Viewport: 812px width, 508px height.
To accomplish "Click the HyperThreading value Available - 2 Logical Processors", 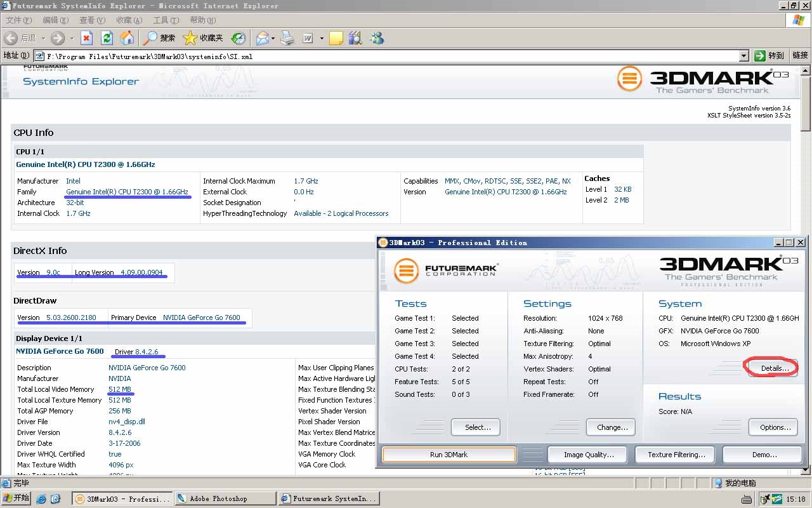I will click(x=341, y=213).
